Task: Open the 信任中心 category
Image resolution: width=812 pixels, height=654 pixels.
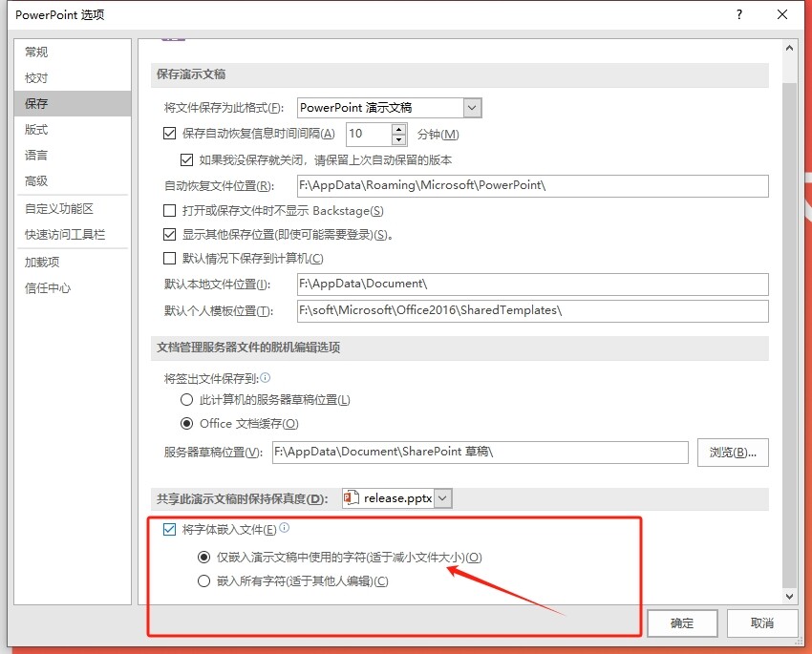Action: pos(73,287)
